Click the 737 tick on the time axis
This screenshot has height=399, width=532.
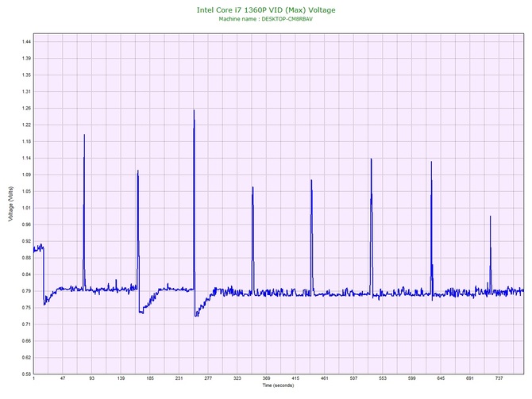pyautogui.click(x=499, y=378)
